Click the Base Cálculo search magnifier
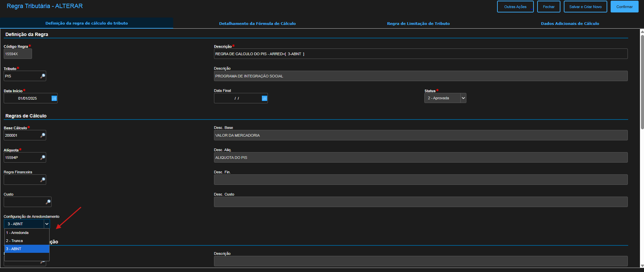The height and width of the screenshot is (272, 644). tap(43, 135)
